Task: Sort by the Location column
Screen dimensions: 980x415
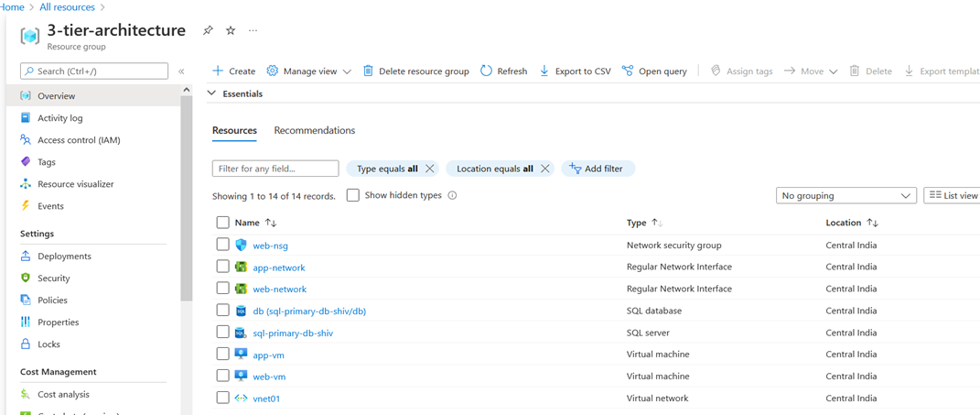Action: pyautogui.click(x=852, y=223)
